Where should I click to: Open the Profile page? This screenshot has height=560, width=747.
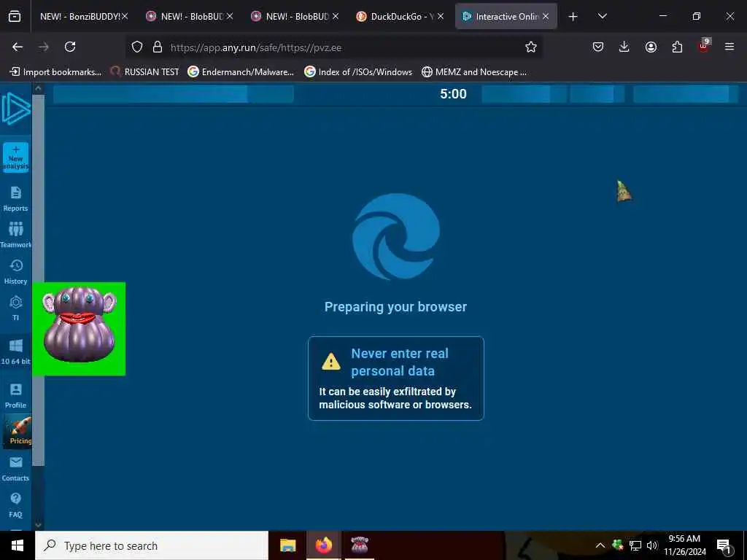click(x=16, y=396)
